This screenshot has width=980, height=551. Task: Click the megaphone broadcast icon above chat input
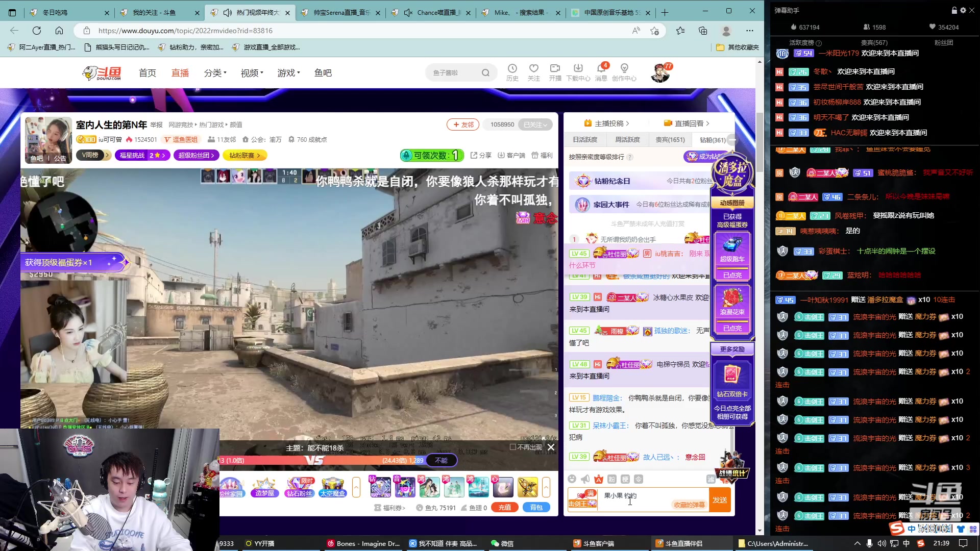(x=585, y=479)
